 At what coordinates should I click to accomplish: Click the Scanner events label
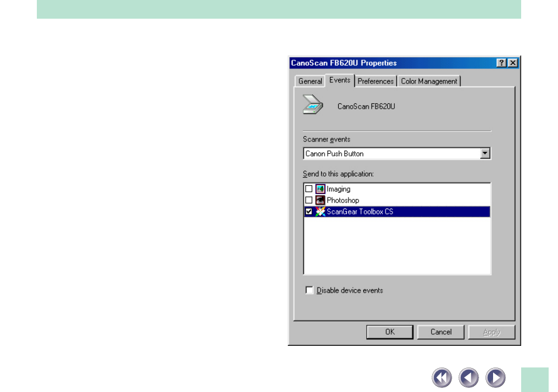pyautogui.click(x=326, y=139)
